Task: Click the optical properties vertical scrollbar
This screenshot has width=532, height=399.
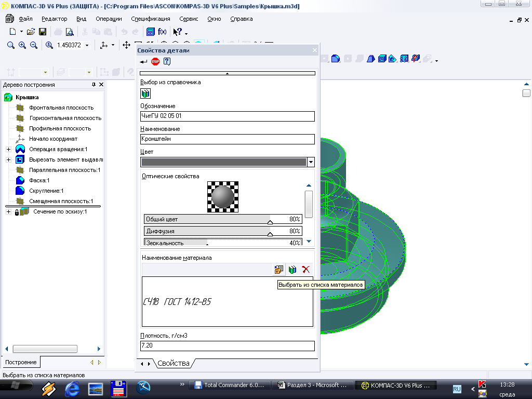Action: coord(309,204)
